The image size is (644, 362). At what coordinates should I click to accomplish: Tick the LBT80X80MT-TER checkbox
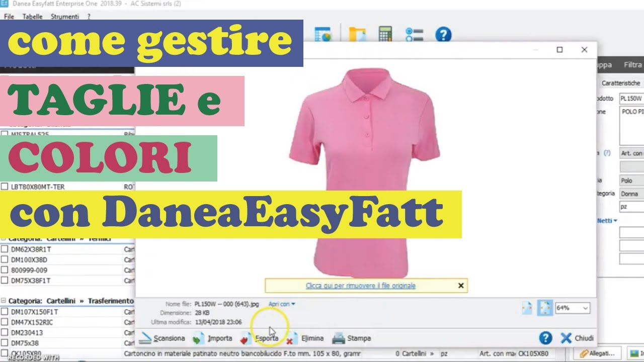[5, 187]
